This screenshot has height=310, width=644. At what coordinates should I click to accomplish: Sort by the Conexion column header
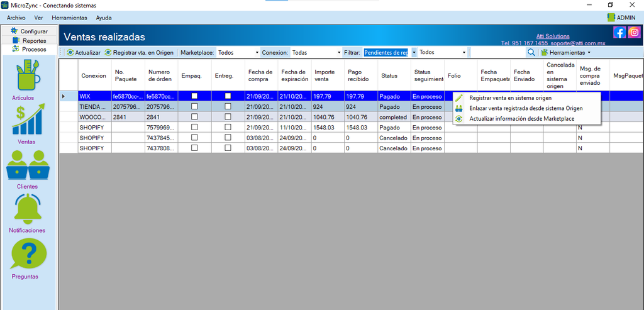click(x=94, y=75)
